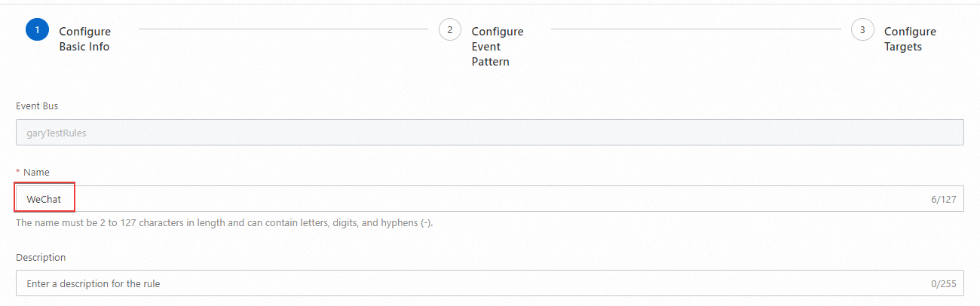The image size is (980, 306).
Task: Jump to Configure Event Pattern step
Action: click(497, 47)
